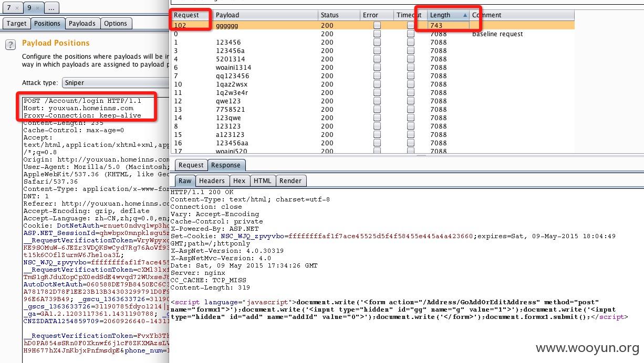Toggle Timeout checkbox for payload 1q2w3e4r

point(411,92)
